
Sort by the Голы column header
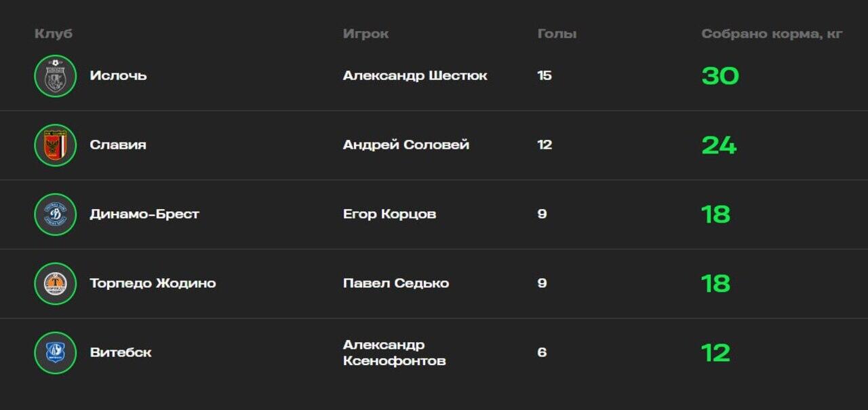(x=557, y=34)
